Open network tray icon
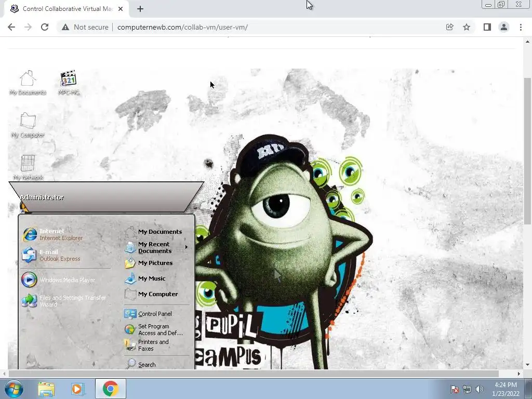The height and width of the screenshot is (399, 532). click(467, 389)
